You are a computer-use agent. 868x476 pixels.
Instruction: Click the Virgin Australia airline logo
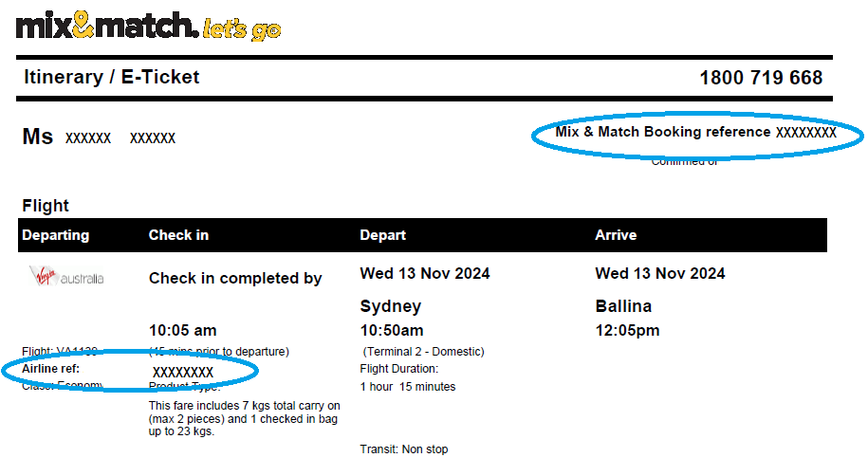pos(66,276)
